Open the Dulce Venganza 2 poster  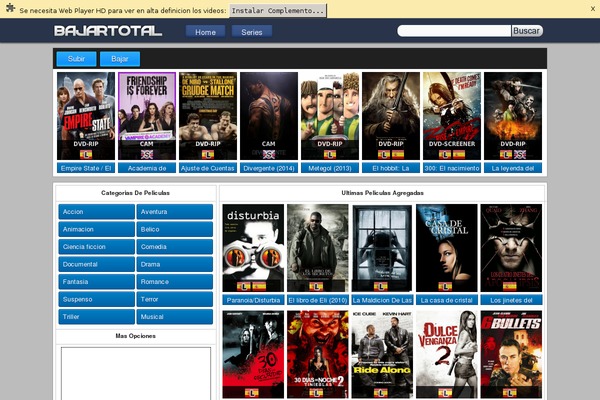pyautogui.click(x=447, y=354)
